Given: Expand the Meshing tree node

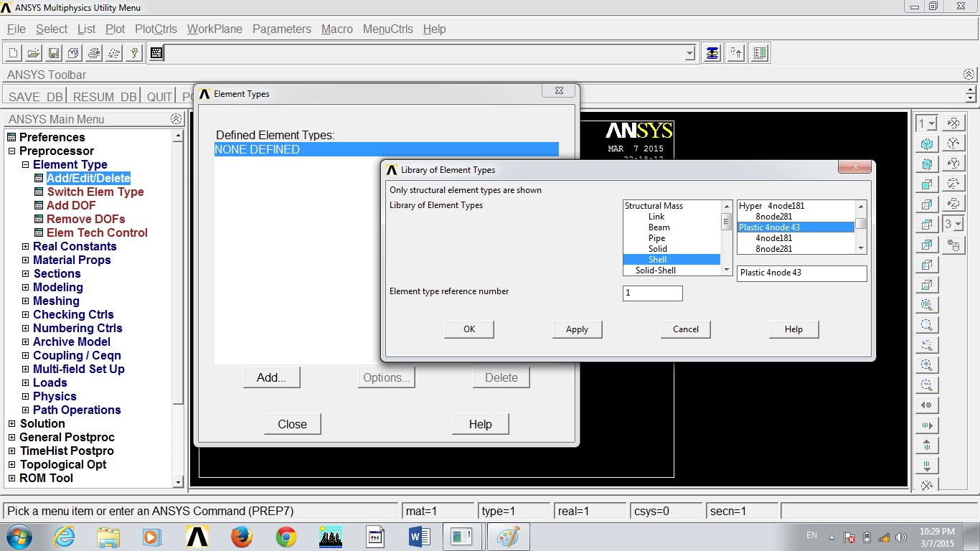Looking at the screenshot, I should click(25, 301).
